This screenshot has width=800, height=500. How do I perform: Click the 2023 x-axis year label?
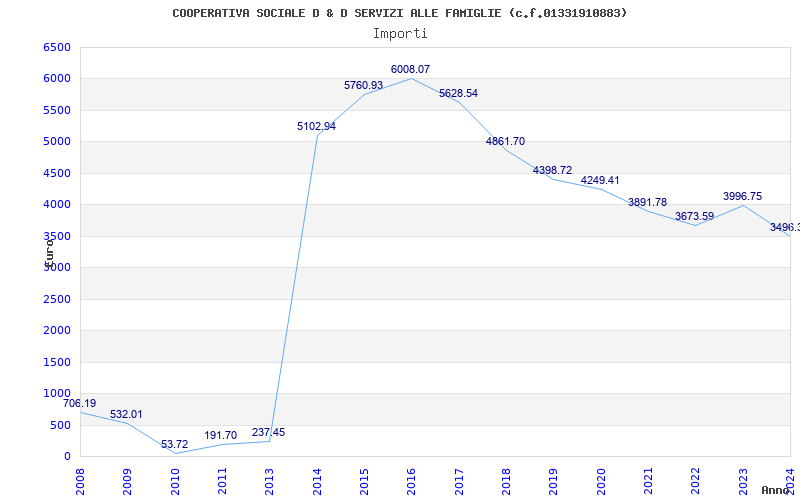tap(743, 483)
